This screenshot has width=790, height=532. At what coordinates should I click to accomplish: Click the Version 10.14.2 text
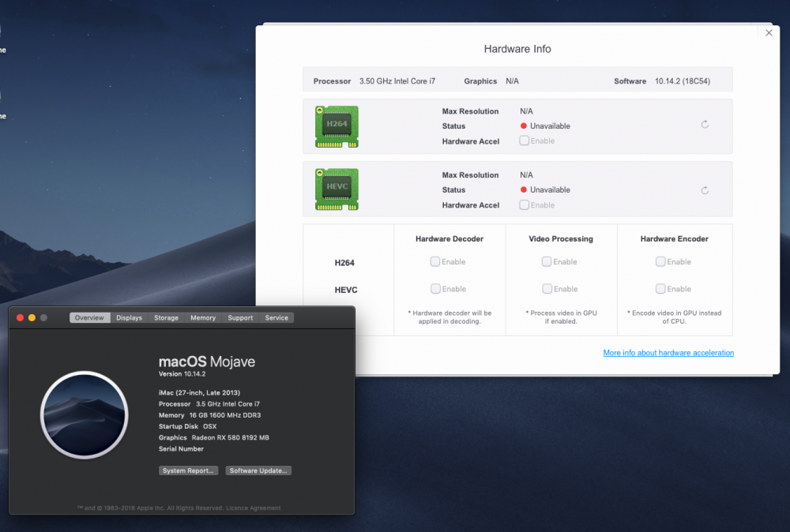click(182, 374)
